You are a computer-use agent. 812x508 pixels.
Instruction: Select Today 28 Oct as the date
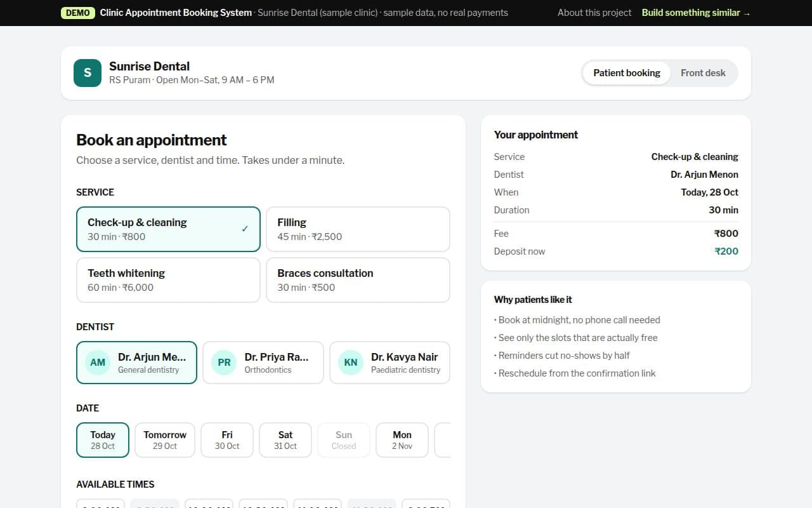(103, 440)
